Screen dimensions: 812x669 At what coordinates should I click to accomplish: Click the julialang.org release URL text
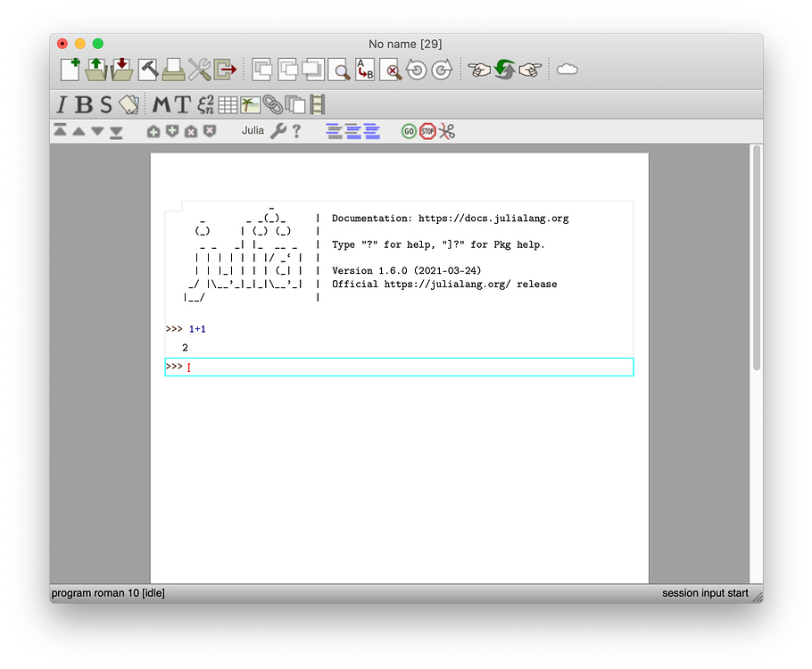click(447, 284)
